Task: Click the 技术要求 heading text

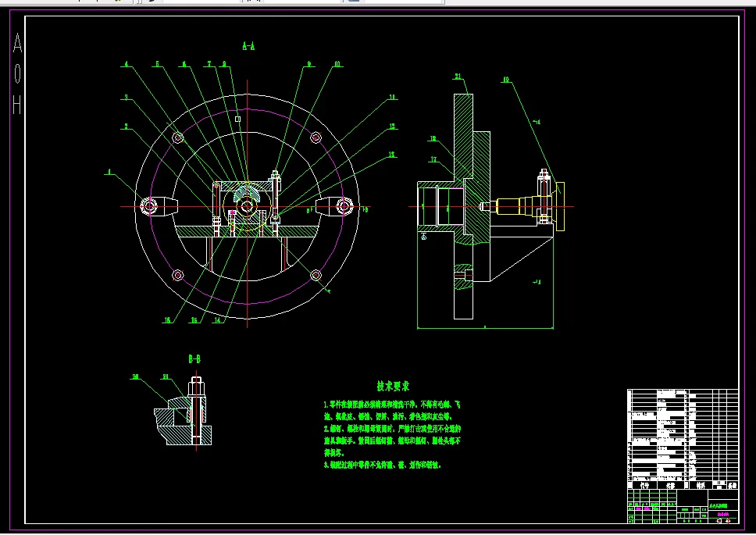Action: point(393,386)
